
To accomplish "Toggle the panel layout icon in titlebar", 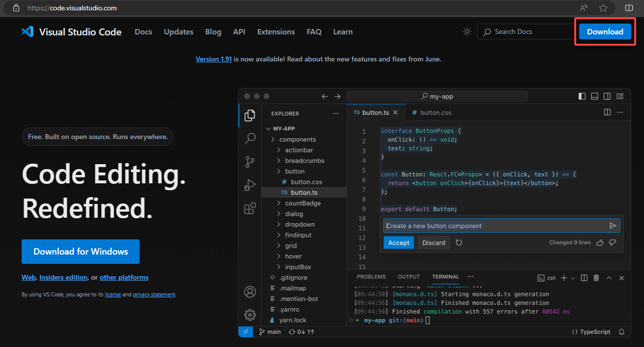I will tap(594, 96).
